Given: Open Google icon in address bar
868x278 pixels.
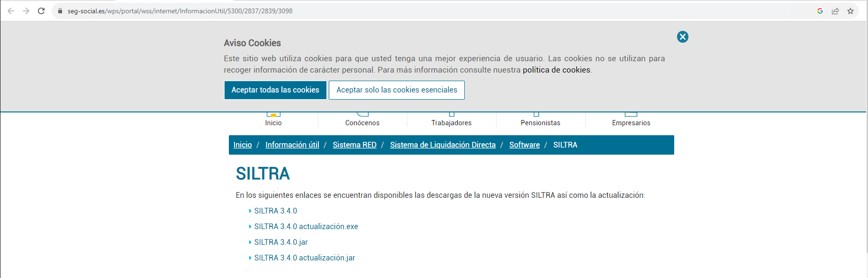Looking at the screenshot, I should (820, 11).
